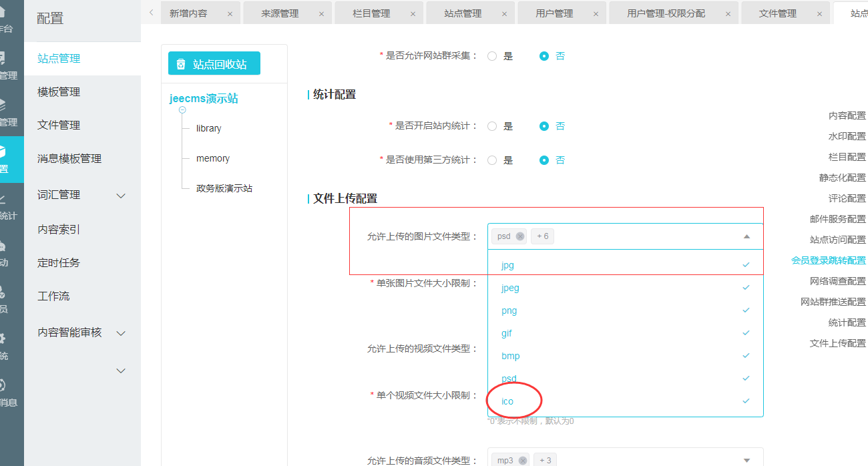Close the 来源管理 tab with its x
The height and width of the screenshot is (466, 868).
321,13
